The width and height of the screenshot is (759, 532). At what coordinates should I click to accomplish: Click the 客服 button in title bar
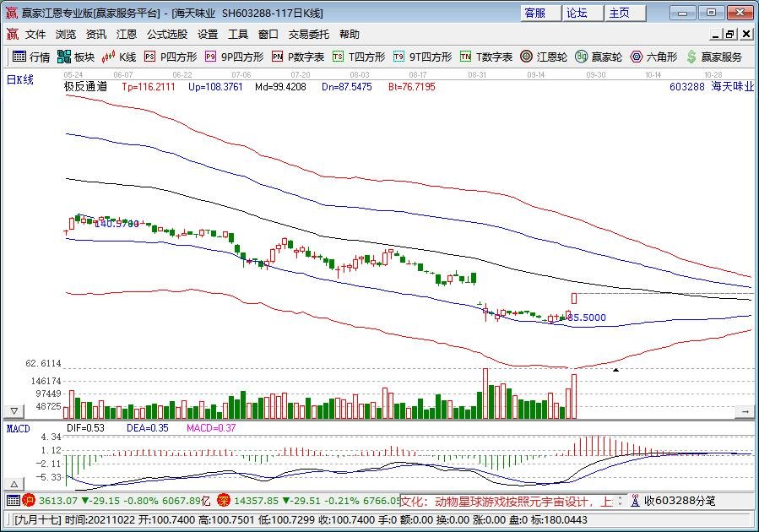coord(540,13)
